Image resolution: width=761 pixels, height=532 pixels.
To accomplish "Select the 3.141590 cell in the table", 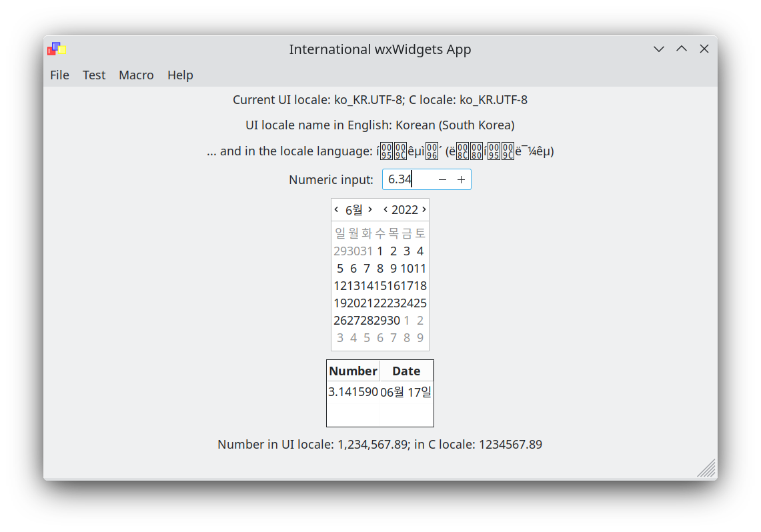I will coord(353,392).
